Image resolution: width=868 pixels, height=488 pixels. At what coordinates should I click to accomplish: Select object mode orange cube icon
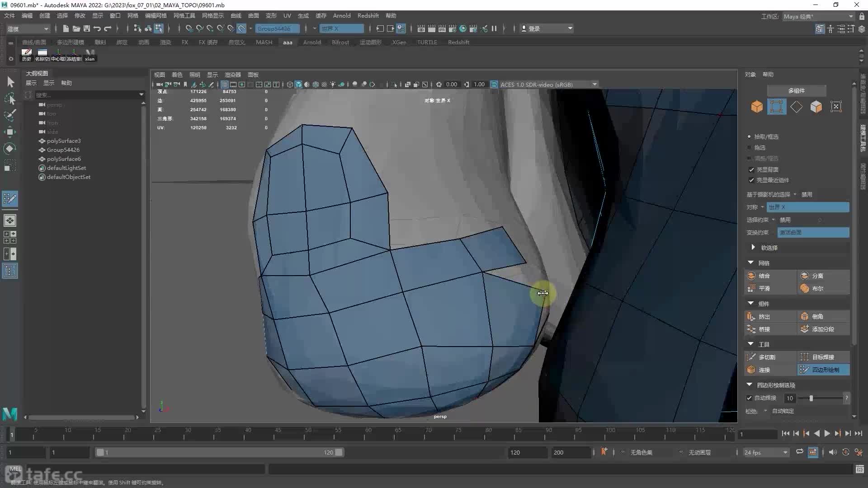(757, 107)
